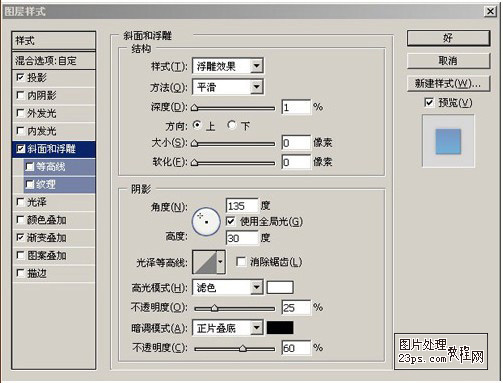This screenshot has height=383, width=503.
Task: Click the 新建样式 new style button
Action: (x=448, y=83)
